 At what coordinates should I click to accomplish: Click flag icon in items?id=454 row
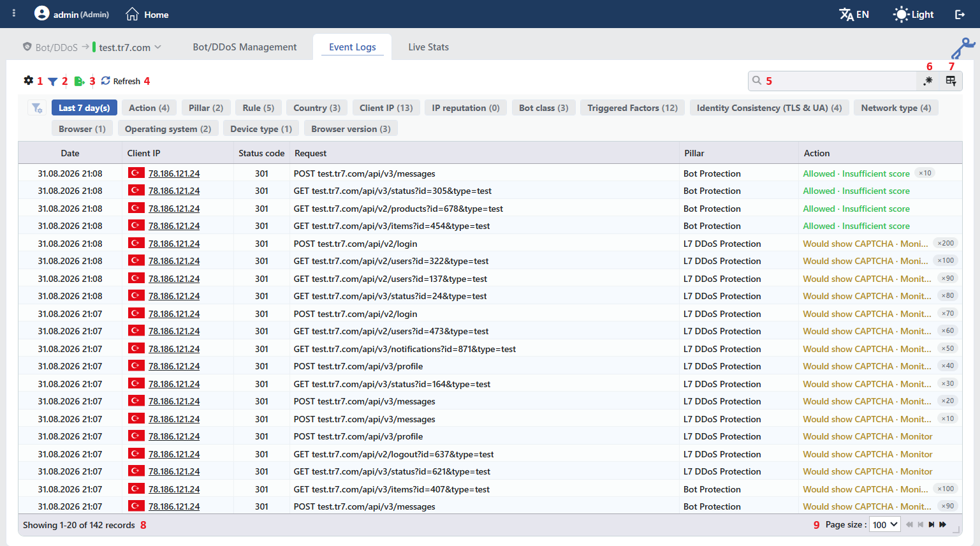tap(136, 225)
